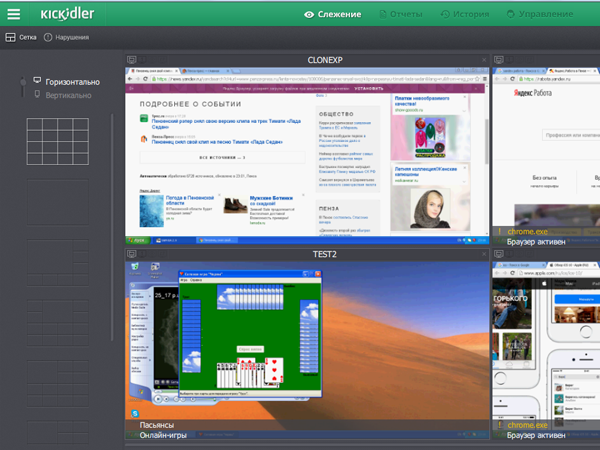
Task: Click the ВСЕ ИСТОЧНИКИ button in CLONEXP
Action: tap(222, 157)
